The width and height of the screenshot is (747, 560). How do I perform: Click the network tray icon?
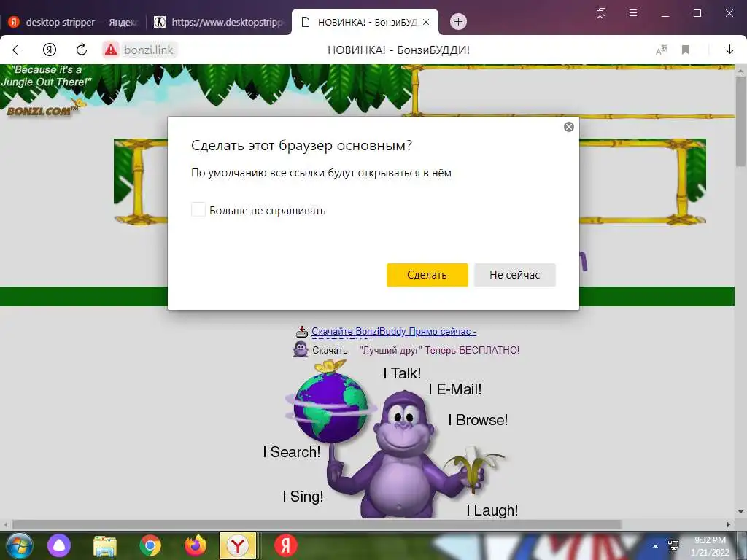(x=673, y=545)
